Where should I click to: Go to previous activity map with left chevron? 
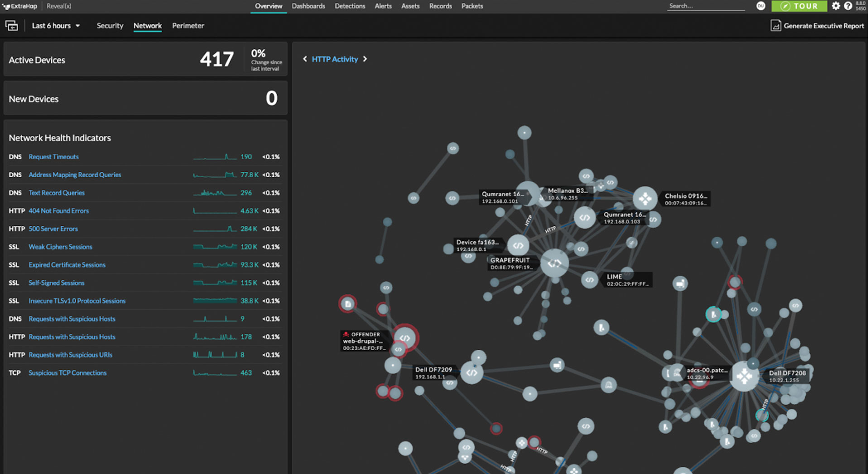pos(305,59)
